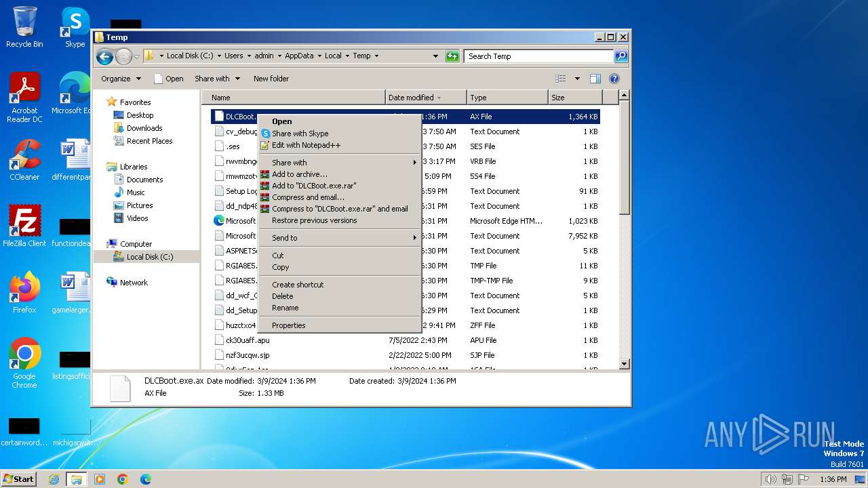Open Chrome from the taskbar
The width and height of the screenshot is (868, 488).
pyautogui.click(x=123, y=479)
